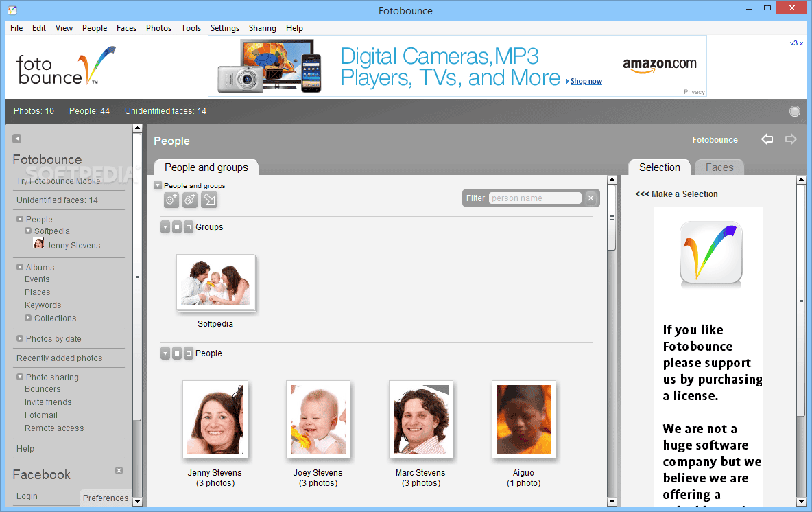Open the Softpedia group thumbnail
Viewport: 812px width, 512px height.
coord(215,282)
